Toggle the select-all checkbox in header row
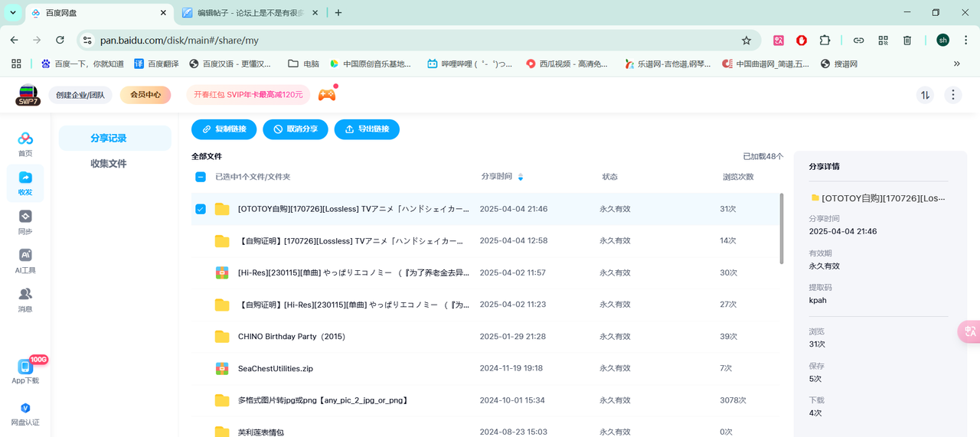This screenshot has height=437, width=980. click(201, 177)
